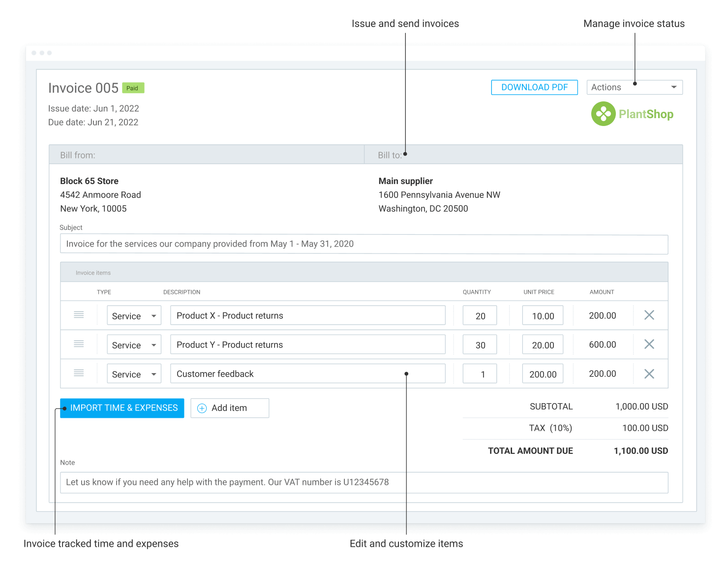Remove the Customer feedback item
This screenshot has width=728, height=568.
click(649, 373)
